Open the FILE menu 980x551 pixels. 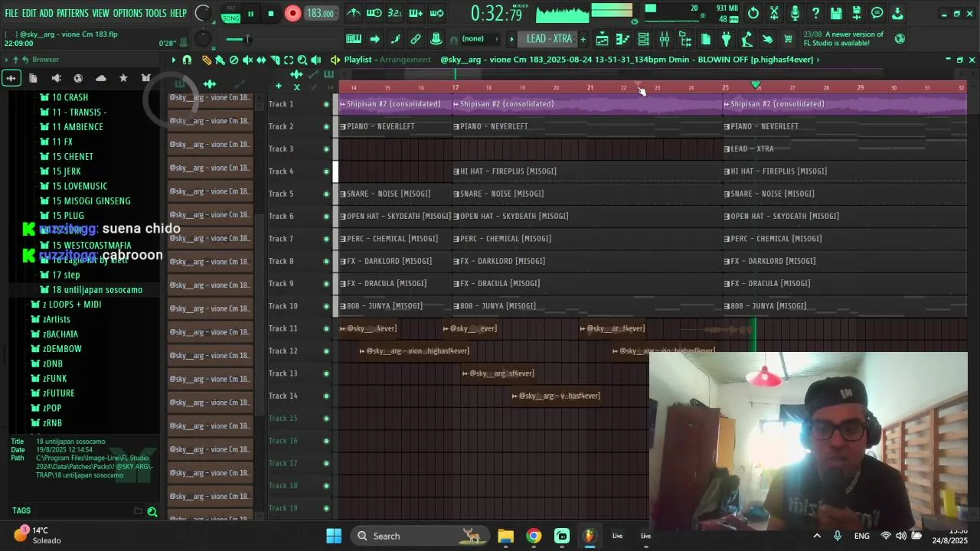[11, 13]
